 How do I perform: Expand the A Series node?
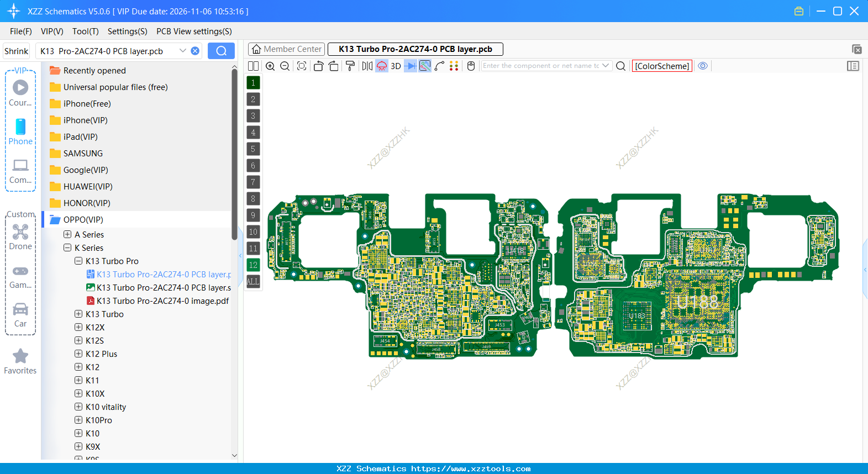click(x=67, y=234)
